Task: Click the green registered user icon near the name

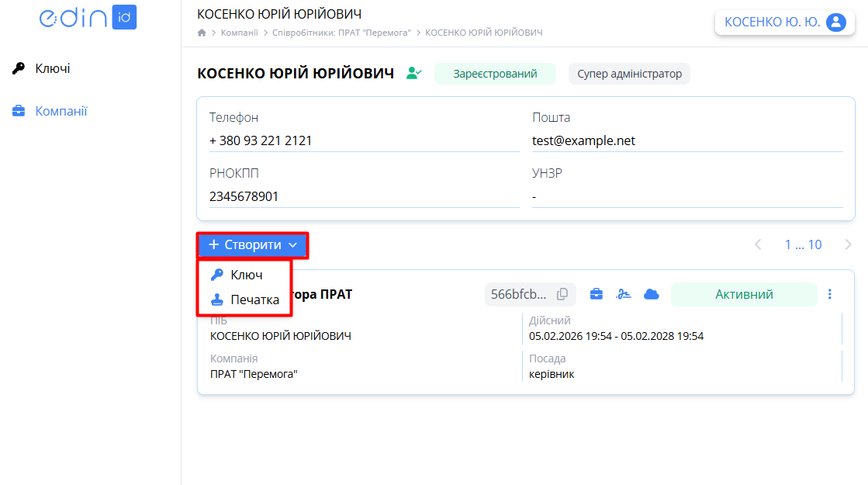Action: click(x=412, y=73)
